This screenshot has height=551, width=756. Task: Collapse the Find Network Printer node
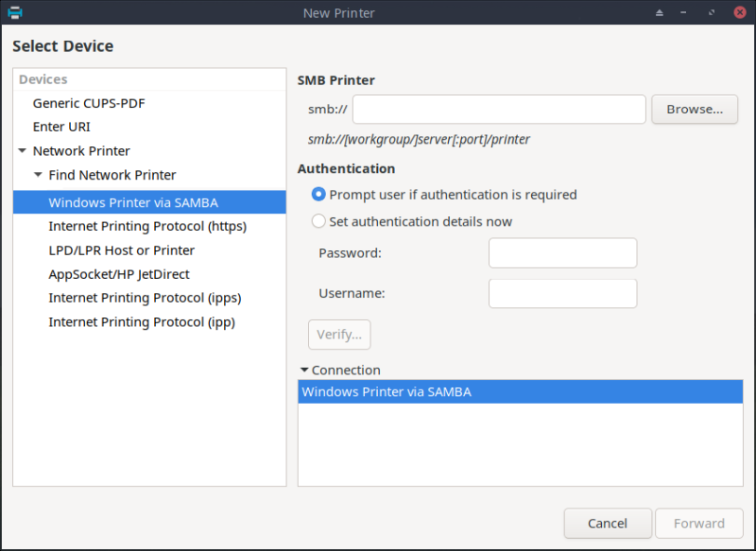pos(38,175)
